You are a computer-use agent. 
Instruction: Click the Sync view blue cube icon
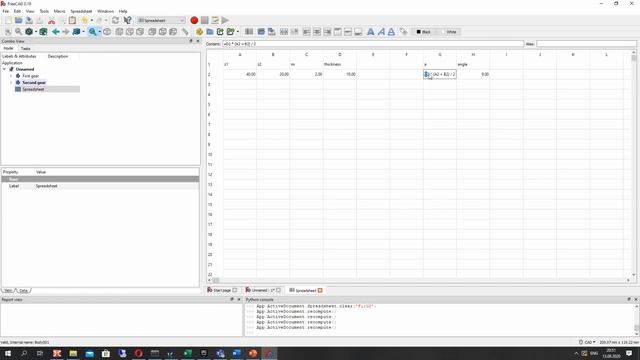pos(76,32)
